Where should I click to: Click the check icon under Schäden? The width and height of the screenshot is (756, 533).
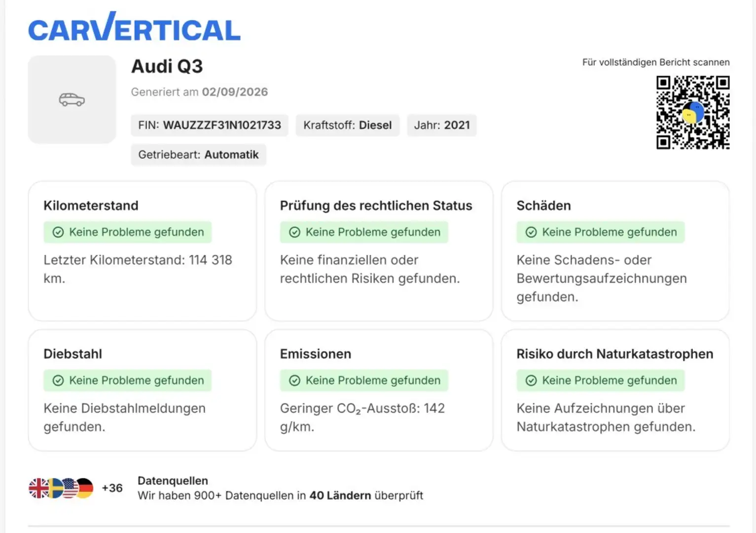[531, 232]
